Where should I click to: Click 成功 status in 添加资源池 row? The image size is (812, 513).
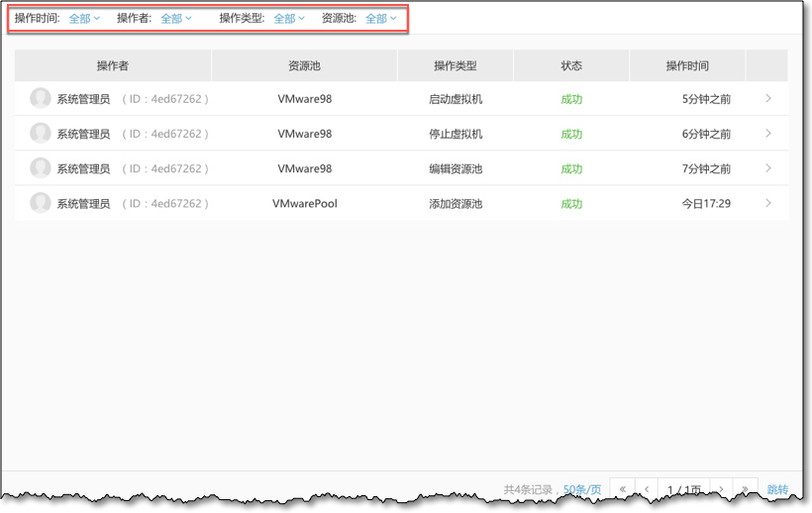[x=571, y=204]
